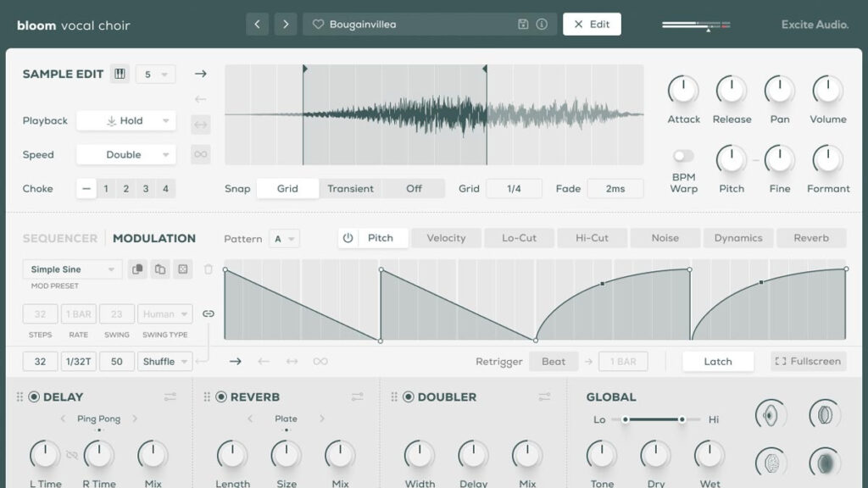The height and width of the screenshot is (488, 868).
Task: Open the Speed Double dropdown
Action: (x=126, y=154)
